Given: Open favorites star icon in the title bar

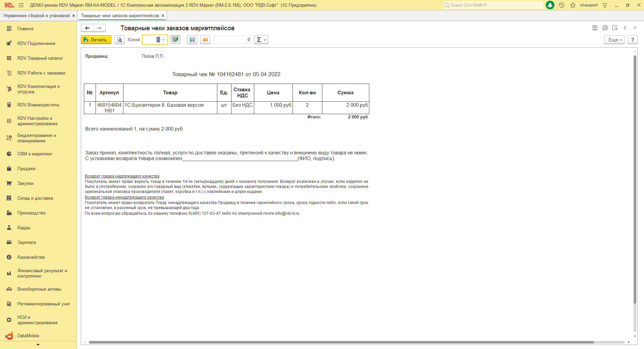Looking at the screenshot, I should click(573, 5).
